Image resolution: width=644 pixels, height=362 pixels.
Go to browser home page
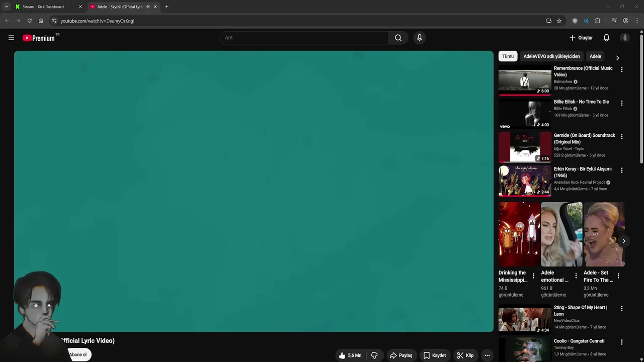click(41, 21)
